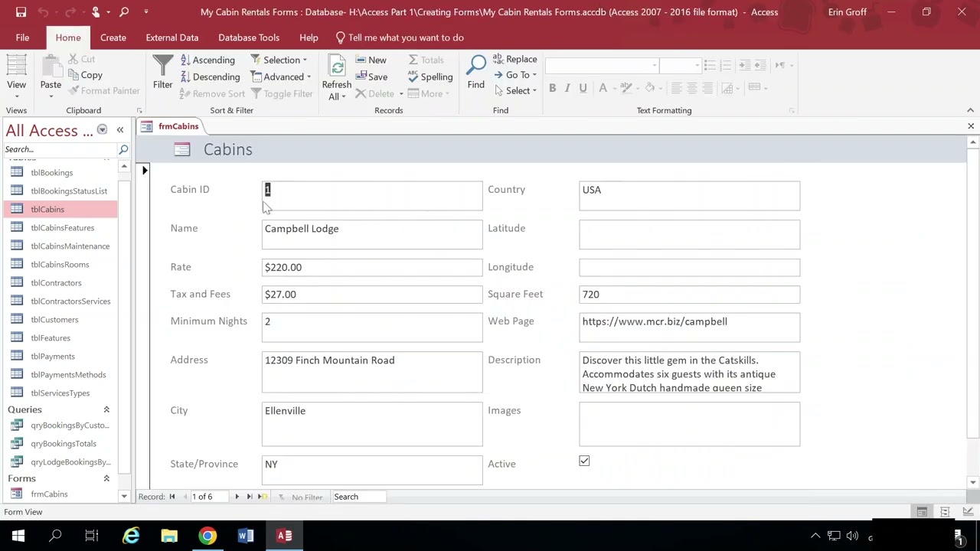Open the Advanced filter options dropdown
This screenshot has width=980, height=551.
tap(281, 77)
